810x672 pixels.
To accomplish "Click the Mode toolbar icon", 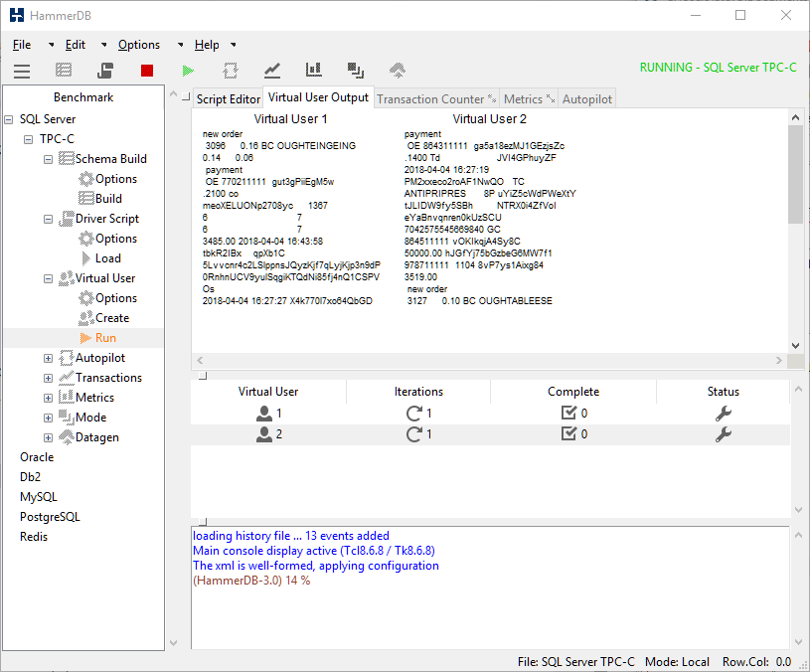I will (356, 71).
